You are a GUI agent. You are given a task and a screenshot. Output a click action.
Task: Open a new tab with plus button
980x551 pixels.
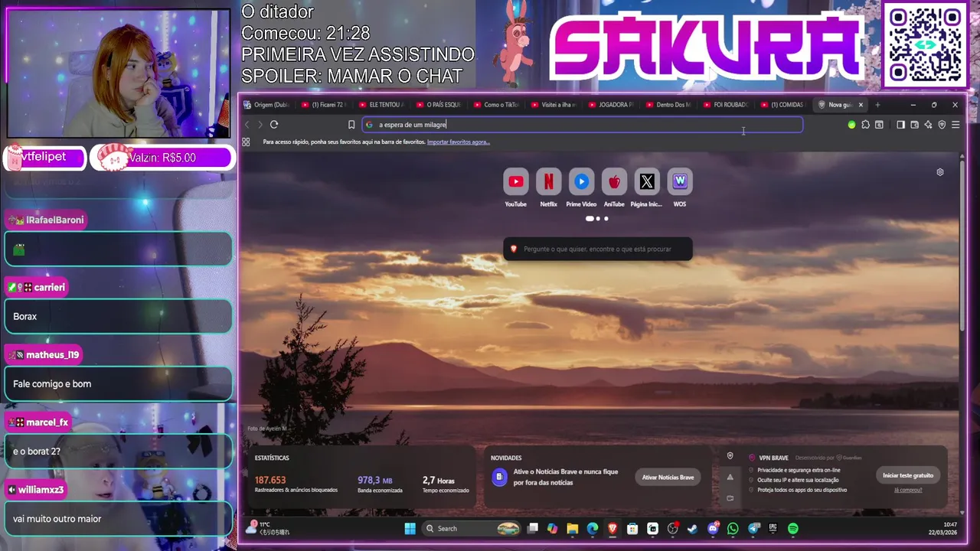877,105
